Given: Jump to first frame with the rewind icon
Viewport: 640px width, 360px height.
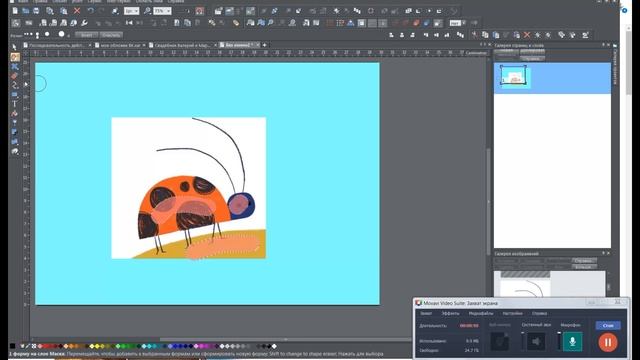Looking at the screenshot, I should click(129, 23).
